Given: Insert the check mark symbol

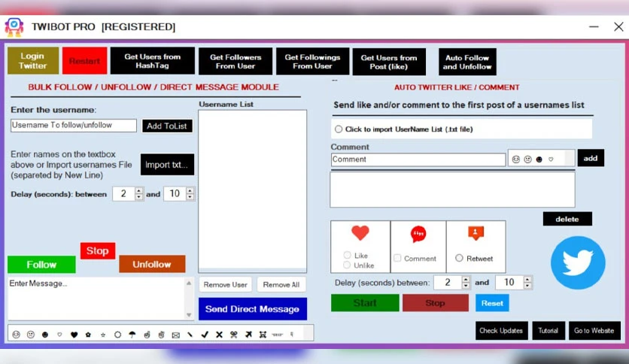Looking at the screenshot, I should point(205,335).
